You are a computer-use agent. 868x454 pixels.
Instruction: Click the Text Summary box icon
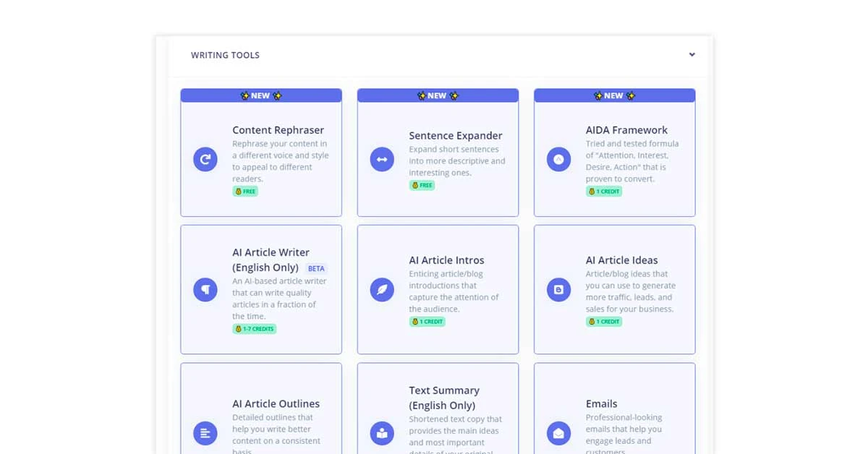point(382,433)
